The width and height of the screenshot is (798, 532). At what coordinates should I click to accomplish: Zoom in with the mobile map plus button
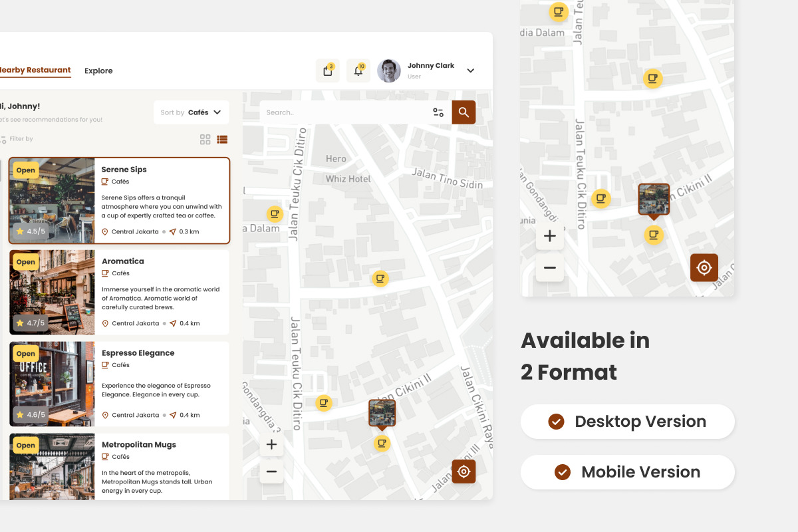click(x=550, y=236)
